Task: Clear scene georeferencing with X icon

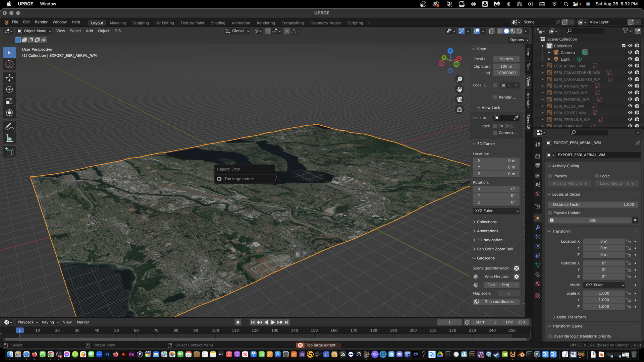Action: click(517, 268)
